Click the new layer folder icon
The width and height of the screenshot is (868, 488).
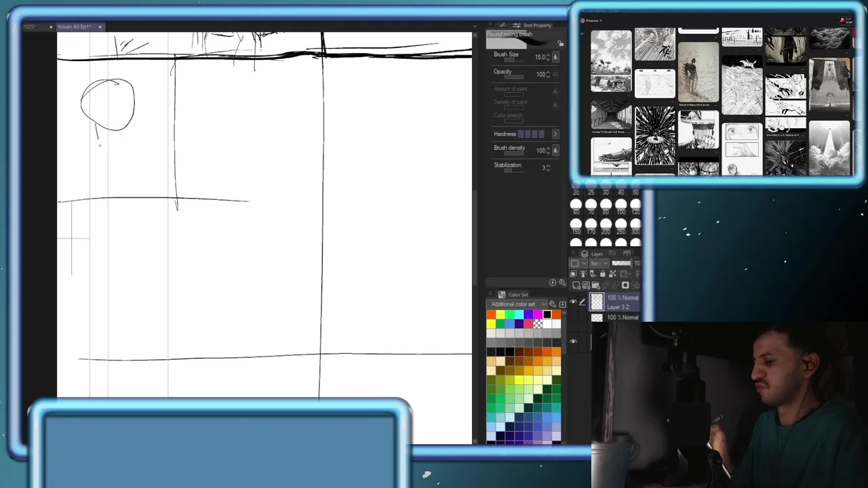[x=595, y=285]
